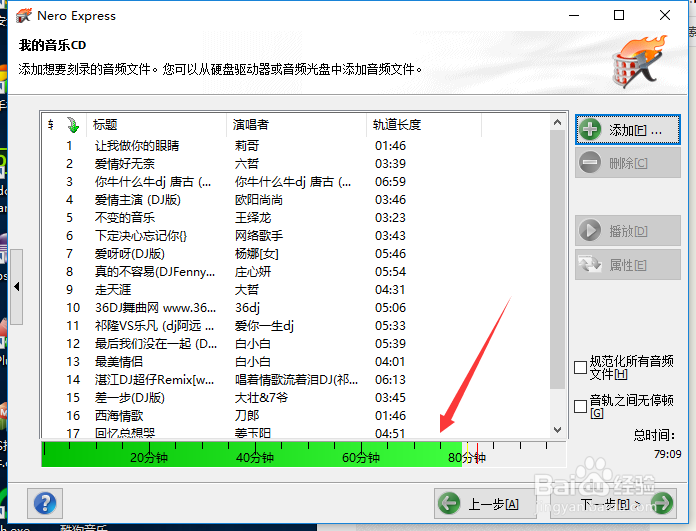The image size is (696, 531).
Task: Click track number 10 cell
Action: [x=73, y=308]
